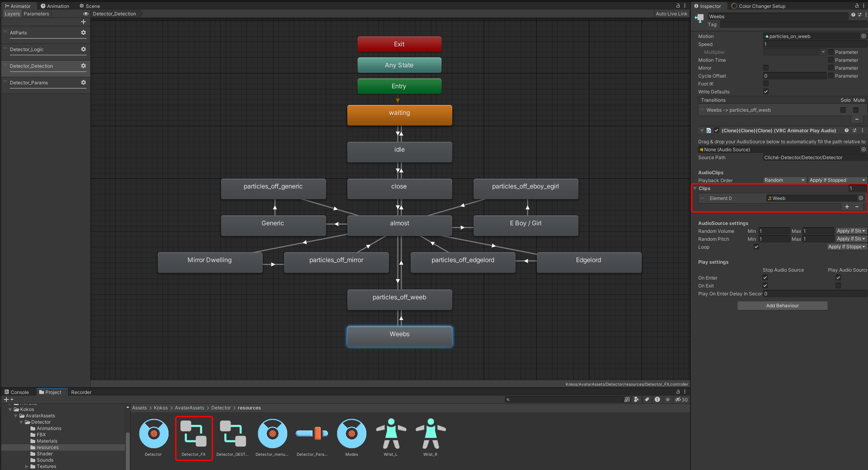Open settings gear for AllParts layer
The width and height of the screenshot is (868, 470).
[x=83, y=32]
